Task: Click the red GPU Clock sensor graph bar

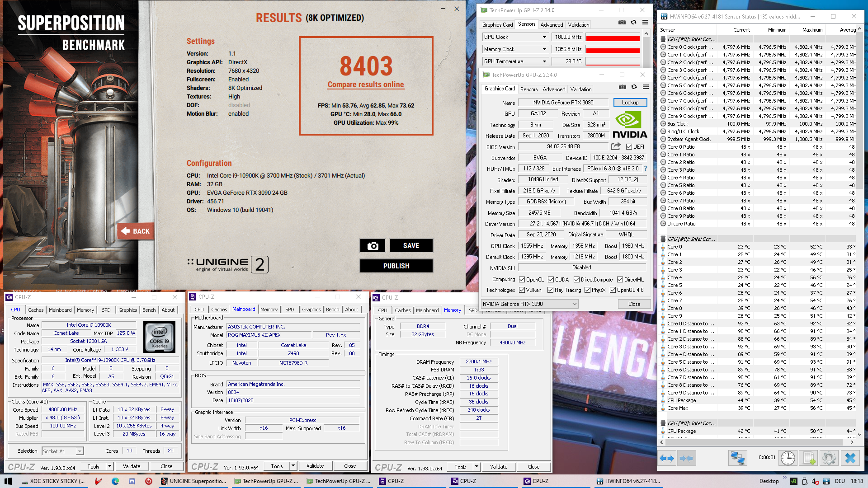Action: pyautogui.click(x=613, y=38)
